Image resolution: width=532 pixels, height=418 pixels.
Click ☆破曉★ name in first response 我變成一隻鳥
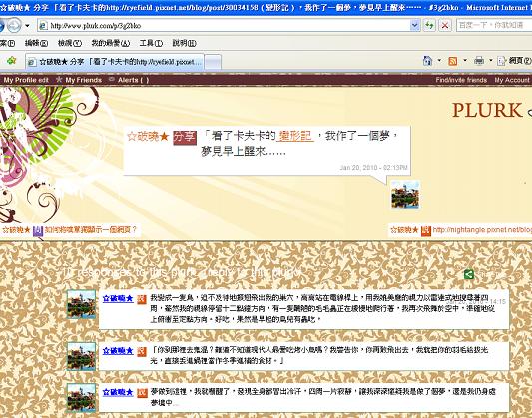[x=118, y=299]
